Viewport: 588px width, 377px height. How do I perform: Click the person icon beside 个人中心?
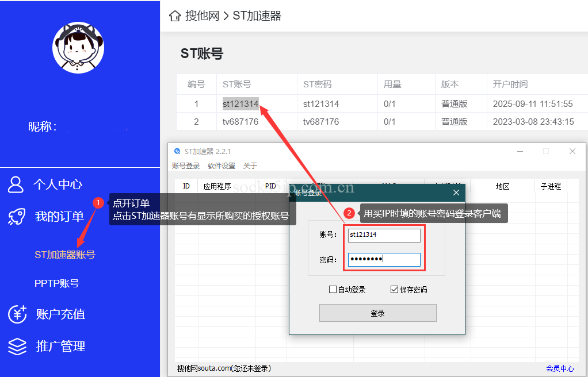[x=16, y=184]
